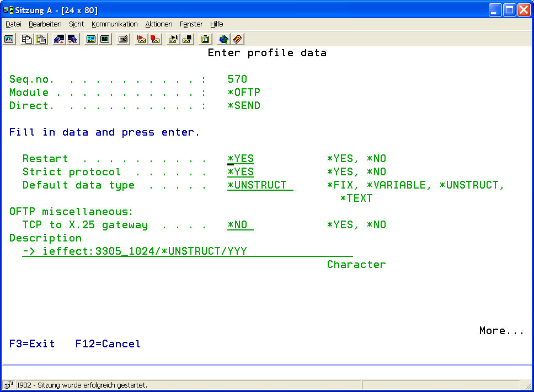
Task: Start macro recording with the red record icon
Action: [141, 39]
